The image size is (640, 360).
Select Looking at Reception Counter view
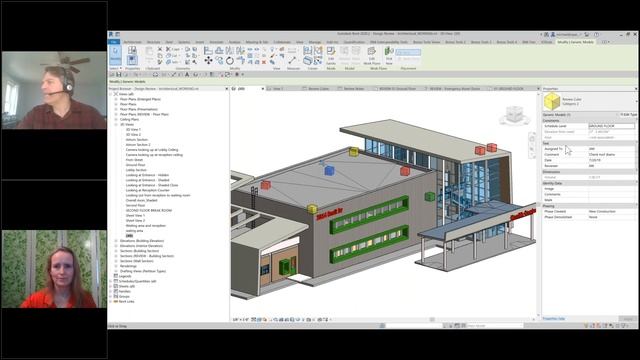click(147, 190)
